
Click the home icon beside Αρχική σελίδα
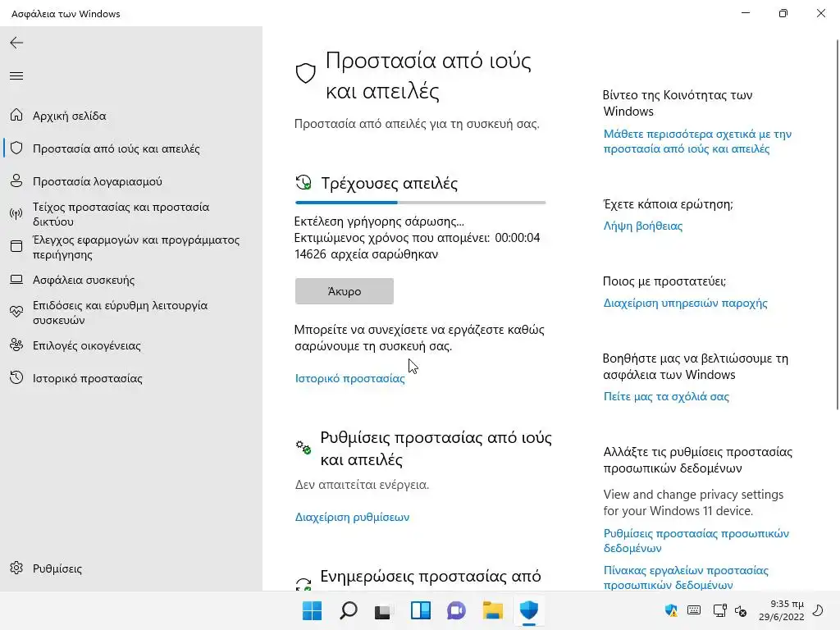tap(16, 115)
